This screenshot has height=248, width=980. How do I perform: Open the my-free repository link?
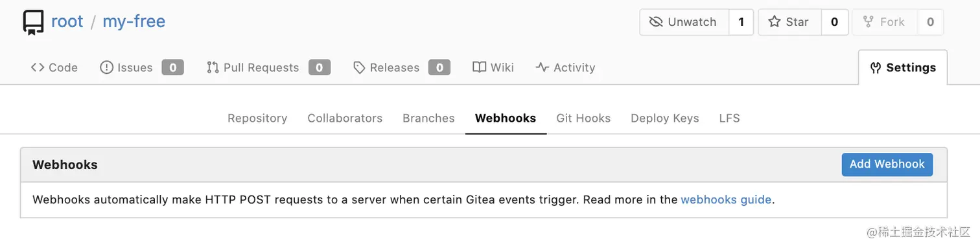134,21
